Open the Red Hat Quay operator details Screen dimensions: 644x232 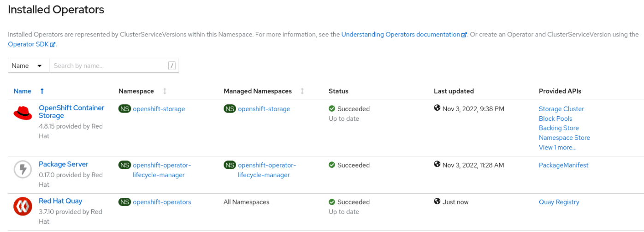[x=60, y=201]
